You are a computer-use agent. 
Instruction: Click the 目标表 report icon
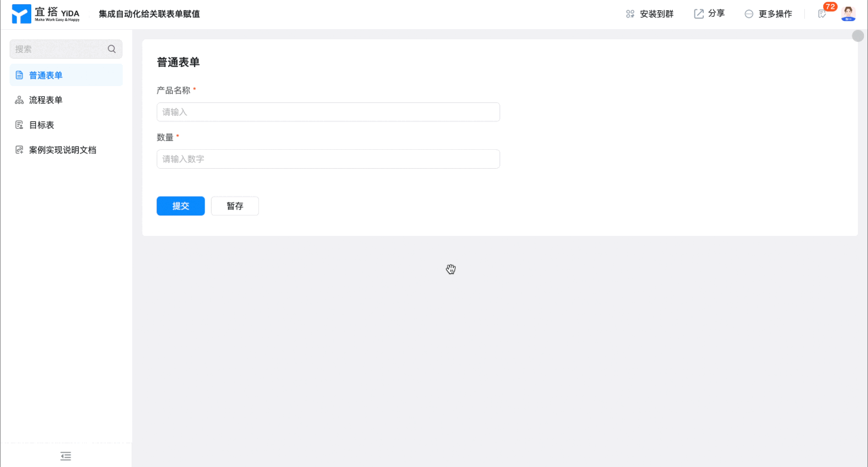19,125
